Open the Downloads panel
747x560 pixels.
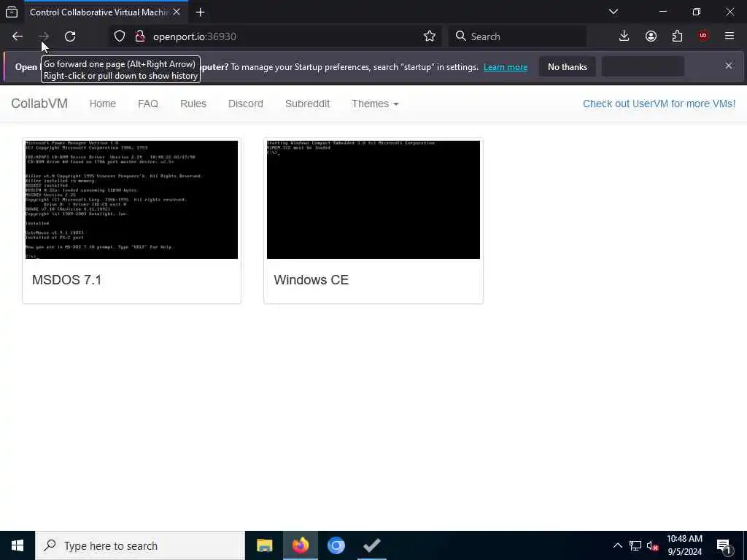624,36
